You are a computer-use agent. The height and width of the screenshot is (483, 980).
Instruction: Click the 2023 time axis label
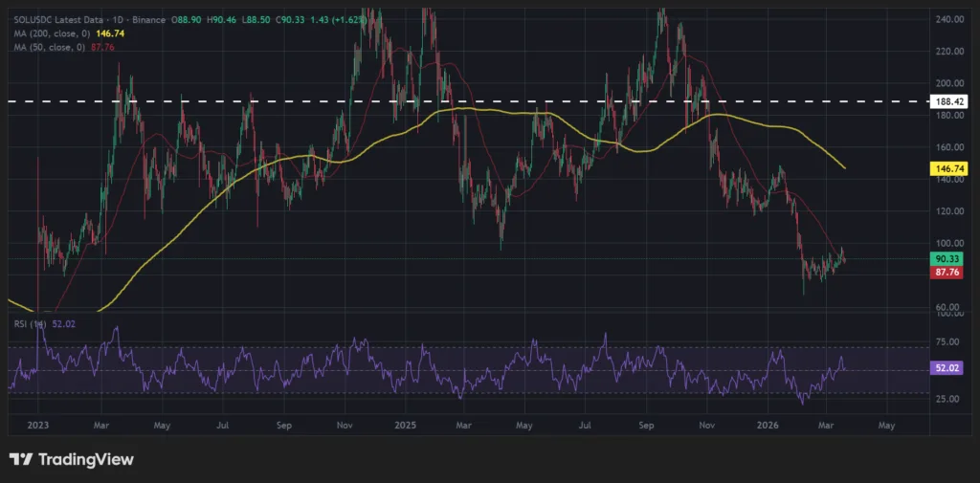[x=38, y=426]
